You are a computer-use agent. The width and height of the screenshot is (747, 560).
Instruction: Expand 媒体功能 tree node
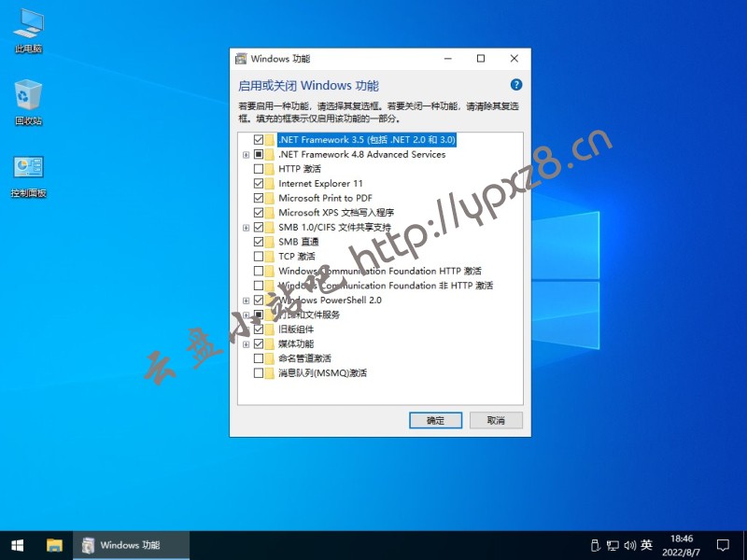[246, 344]
